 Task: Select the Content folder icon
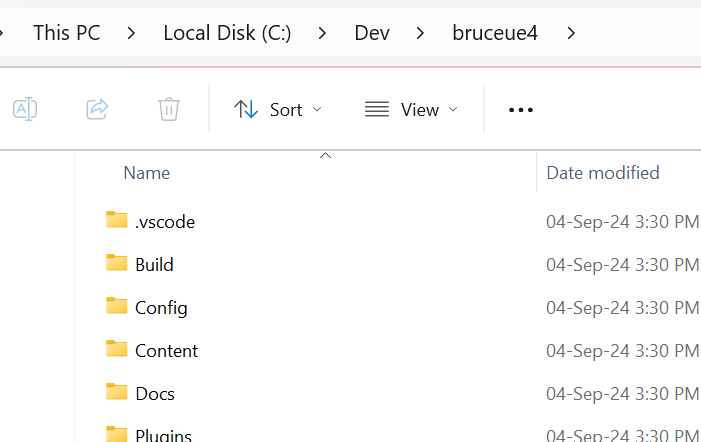tap(117, 349)
